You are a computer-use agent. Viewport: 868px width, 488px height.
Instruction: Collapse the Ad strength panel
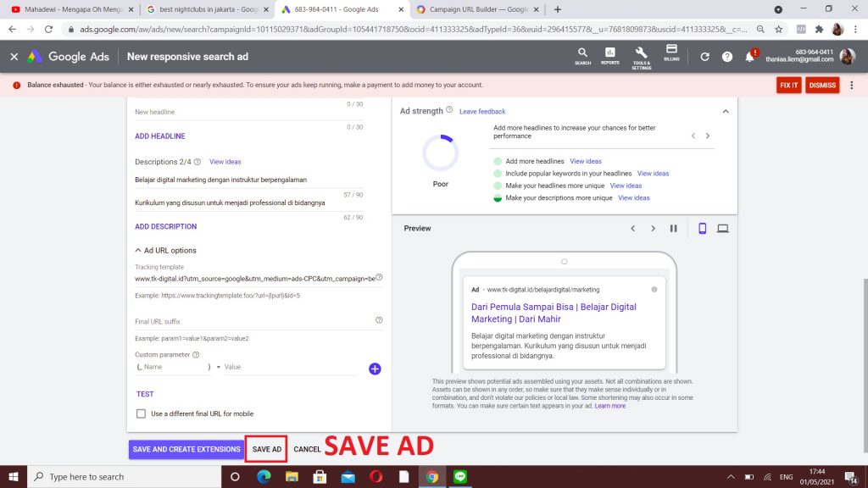[725, 111]
